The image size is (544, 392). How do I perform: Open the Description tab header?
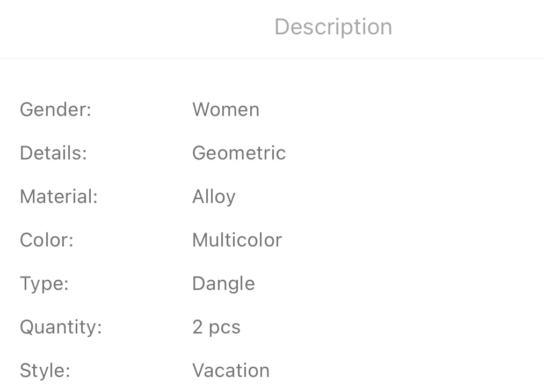click(x=333, y=27)
